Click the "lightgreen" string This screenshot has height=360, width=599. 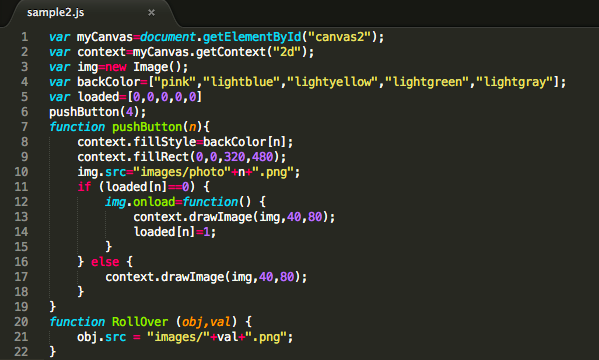click(427, 82)
